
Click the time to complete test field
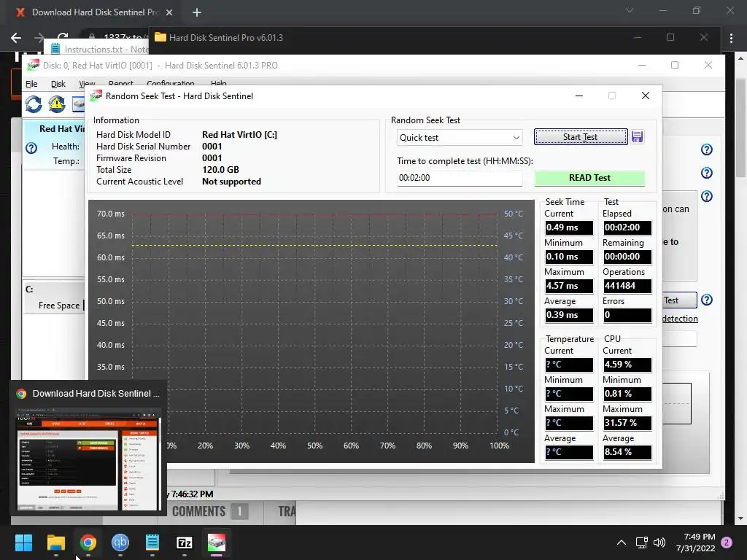(460, 178)
